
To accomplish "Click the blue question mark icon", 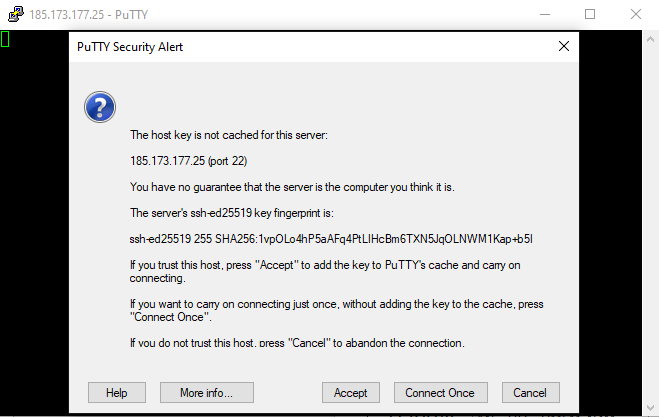I will coord(100,107).
